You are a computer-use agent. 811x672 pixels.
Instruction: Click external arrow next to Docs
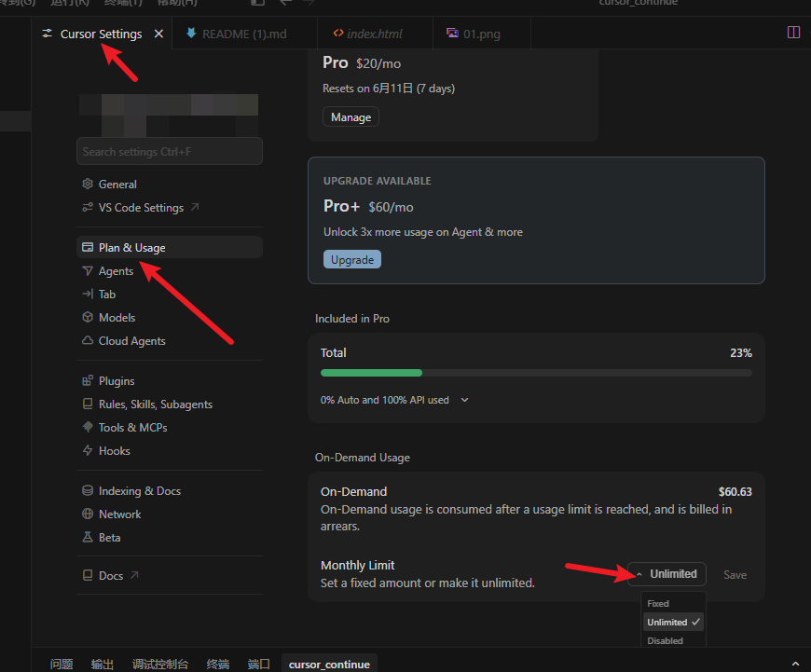[x=134, y=575]
